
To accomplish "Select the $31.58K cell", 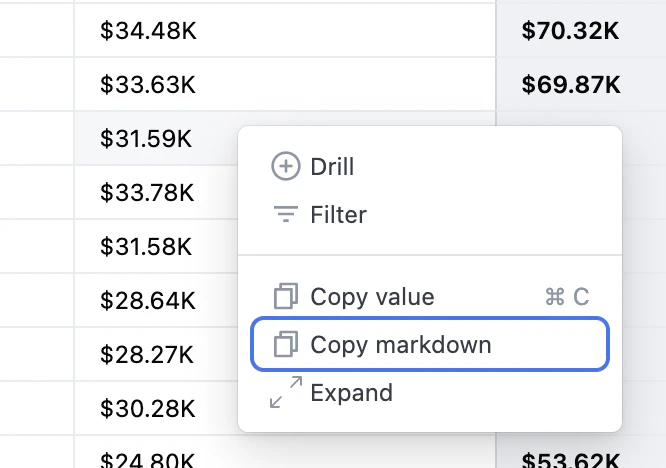I will pyautogui.click(x=156, y=246).
